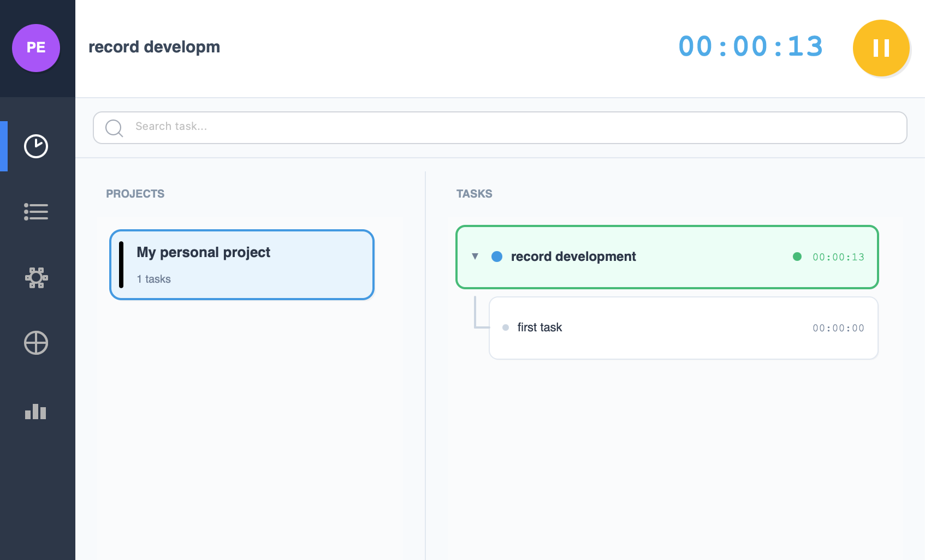This screenshot has width=925, height=560.
Task: Click the blue dot on record development
Action: [497, 257]
